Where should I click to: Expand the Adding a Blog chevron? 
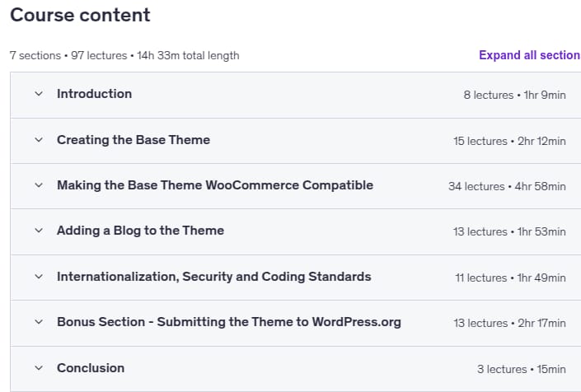(39, 231)
